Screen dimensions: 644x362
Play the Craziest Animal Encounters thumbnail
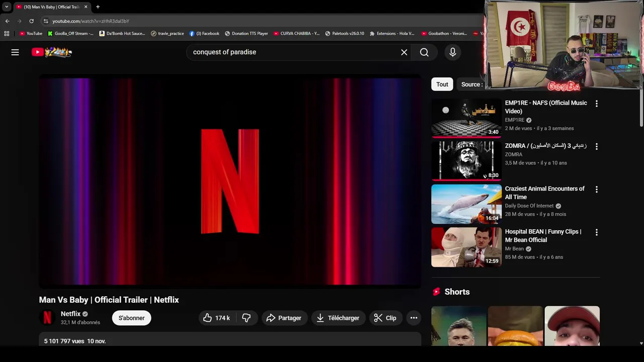click(466, 204)
